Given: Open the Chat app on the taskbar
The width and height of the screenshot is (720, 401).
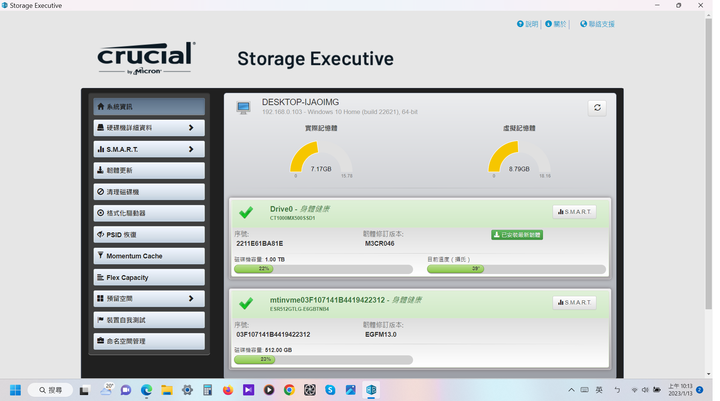Looking at the screenshot, I should 126,390.
